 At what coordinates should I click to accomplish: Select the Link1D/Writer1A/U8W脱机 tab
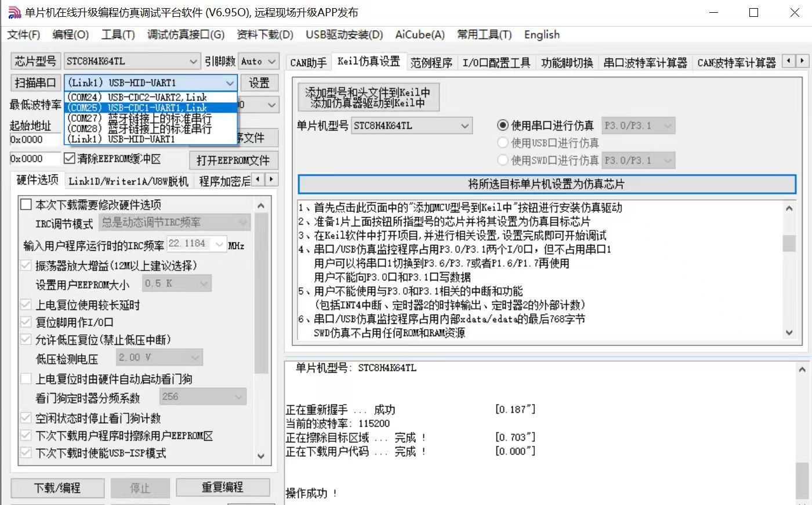coord(128,182)
